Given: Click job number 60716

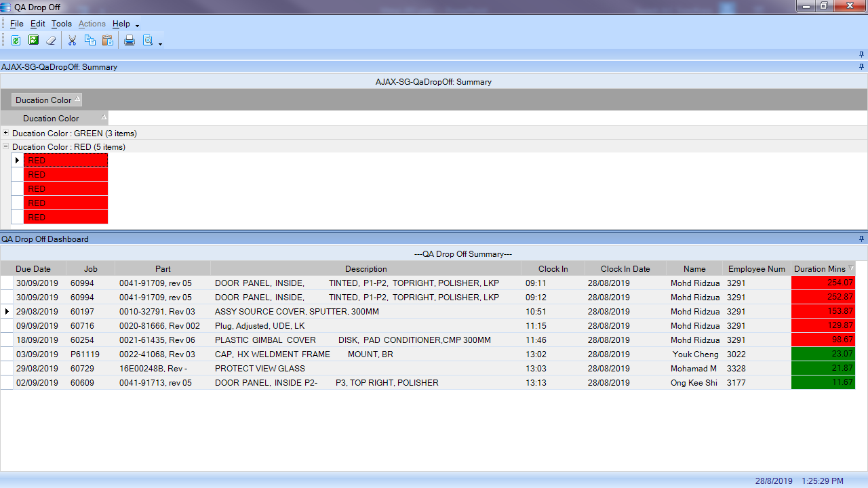Looking at the screenshot, I should [x=82, y=326].
